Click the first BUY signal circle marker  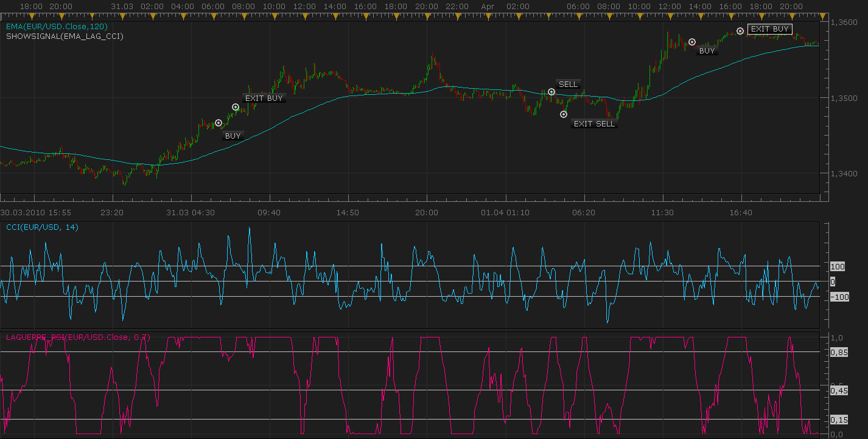point(219,123)
